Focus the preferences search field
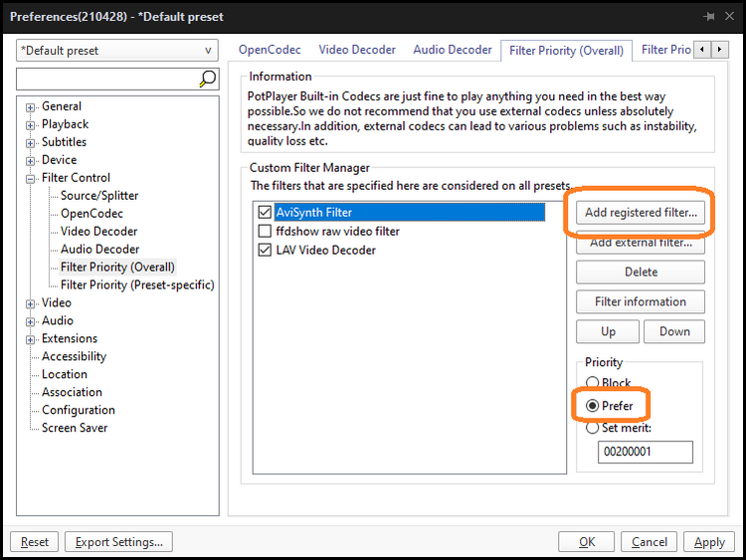The image size is (746, 560). pos(107,79)
